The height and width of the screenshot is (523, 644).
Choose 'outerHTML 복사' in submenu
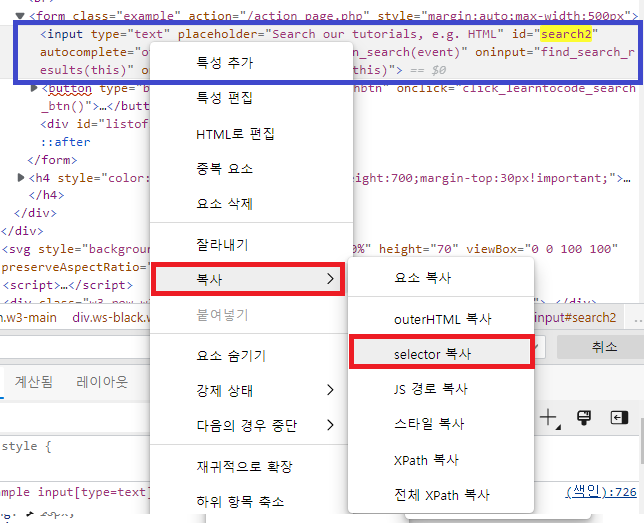(441, 319)
